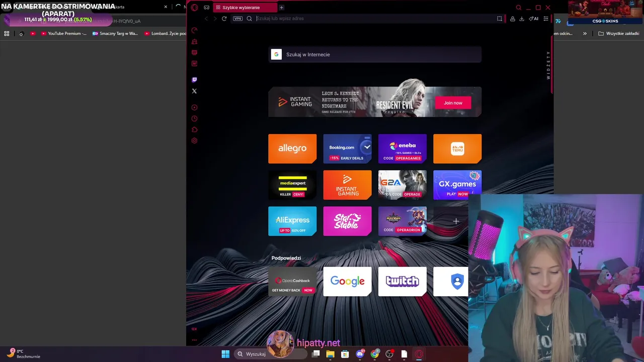
Task: Open X (Twitter) in the Opera sidebar
Action: click(x=194, y=91)
